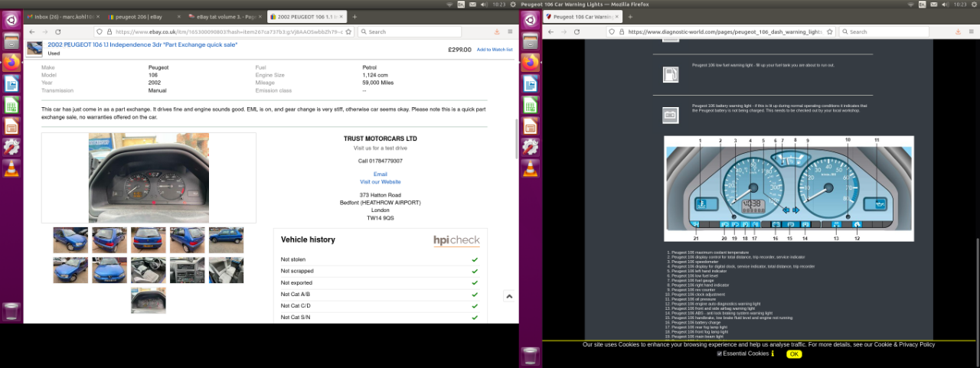Bookmark the eBay page with star icon

(x=348, y=32)
